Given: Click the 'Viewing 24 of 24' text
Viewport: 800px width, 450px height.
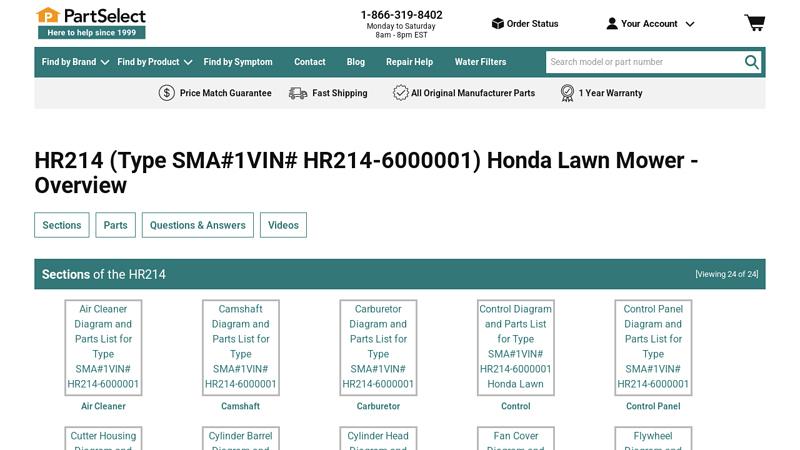Looking at the screenshot, I should 727,274.
